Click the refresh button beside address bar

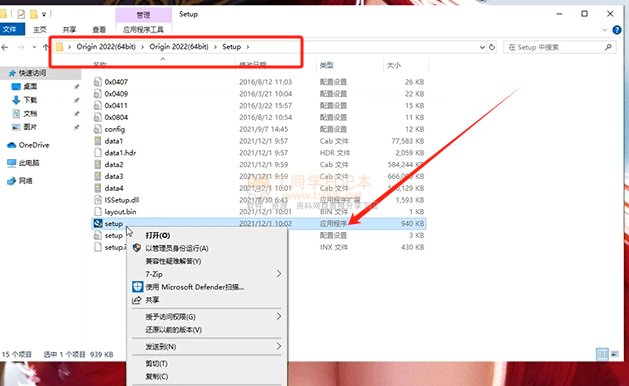pos(492,47)
